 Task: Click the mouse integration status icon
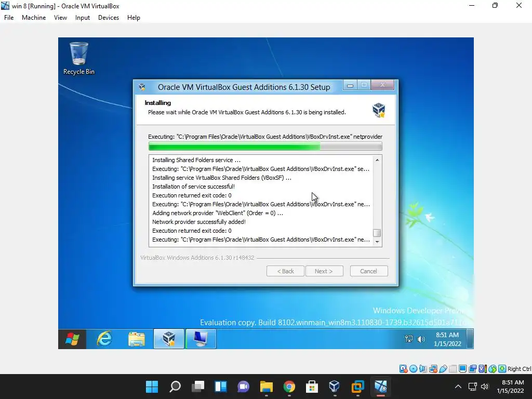(493, 369)
